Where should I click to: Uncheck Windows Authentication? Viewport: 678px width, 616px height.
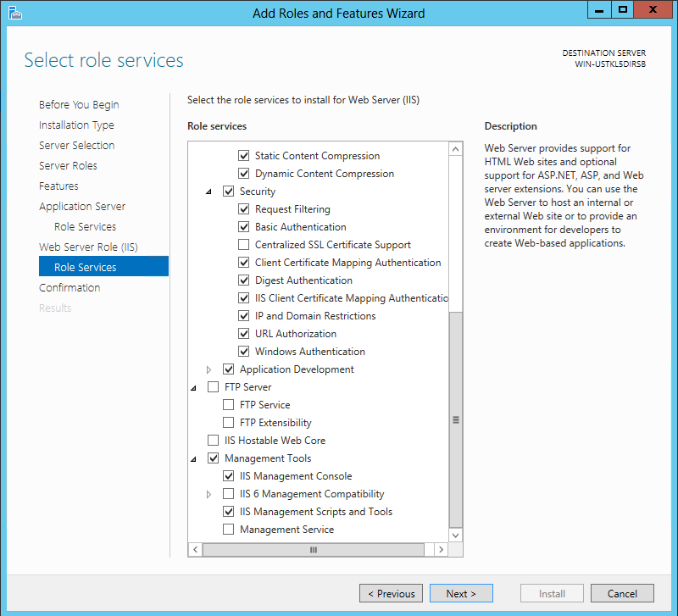pyautogui.click(x=244, y=352)
